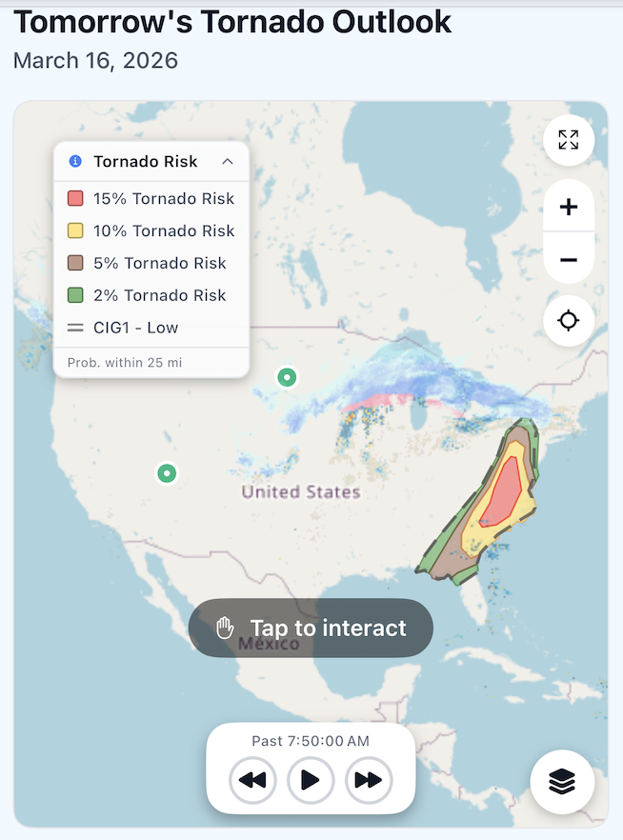The image size is (623, 840).
Task: Play the tornado outlook animation
Action: [x=310, y=779]
